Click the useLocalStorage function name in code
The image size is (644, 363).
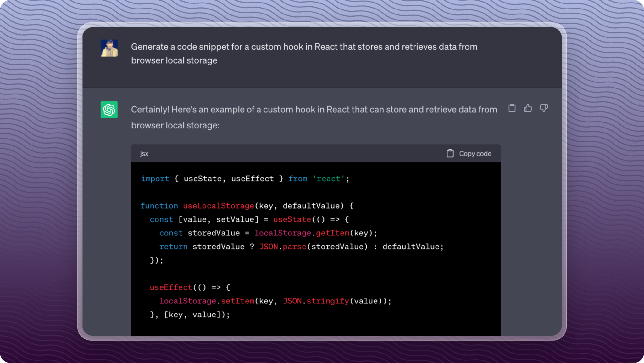point(219,206)
